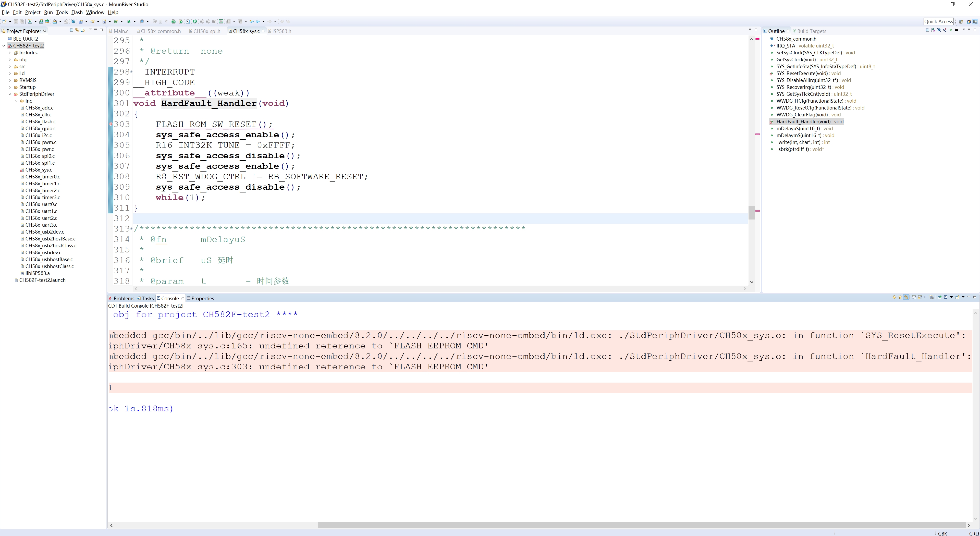Toggle Hide Static Members in Outline
The image size is (980, 536).
[x=945, y=30]
